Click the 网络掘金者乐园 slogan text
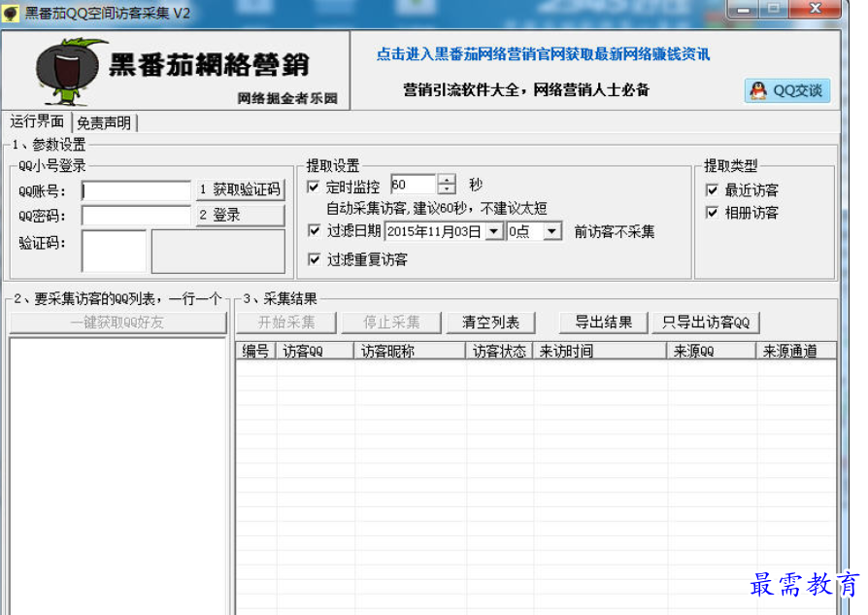 point(287,99)
